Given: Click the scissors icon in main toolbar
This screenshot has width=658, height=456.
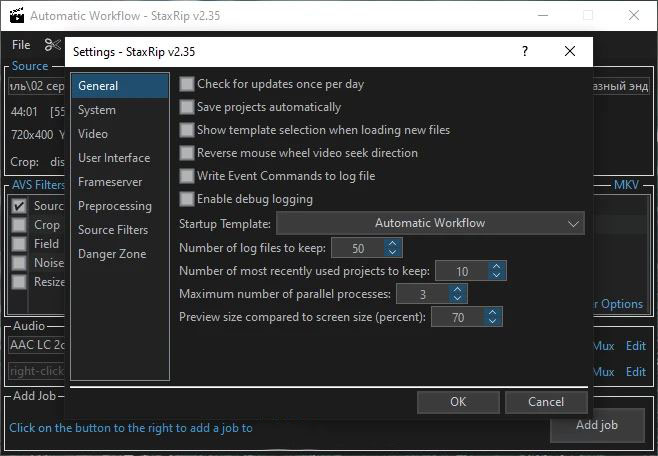Looking at the screenshot, I should [52, 45].
